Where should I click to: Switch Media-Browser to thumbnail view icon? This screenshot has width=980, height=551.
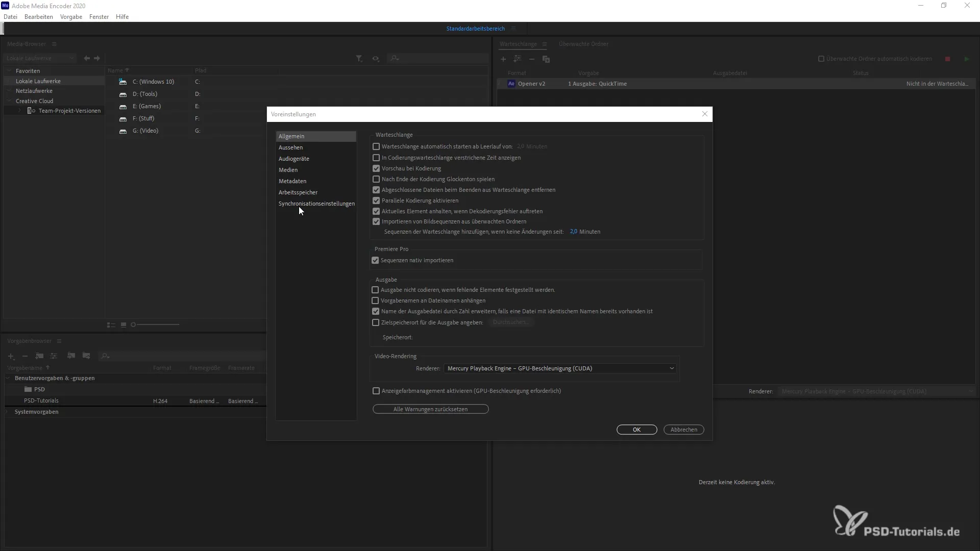tap(124, 325)
